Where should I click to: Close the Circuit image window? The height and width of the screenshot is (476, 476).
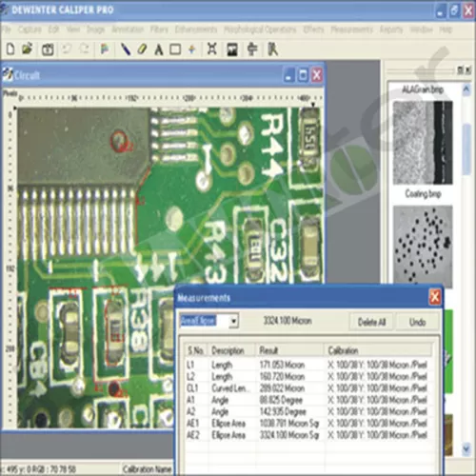(x=317, y=75)
